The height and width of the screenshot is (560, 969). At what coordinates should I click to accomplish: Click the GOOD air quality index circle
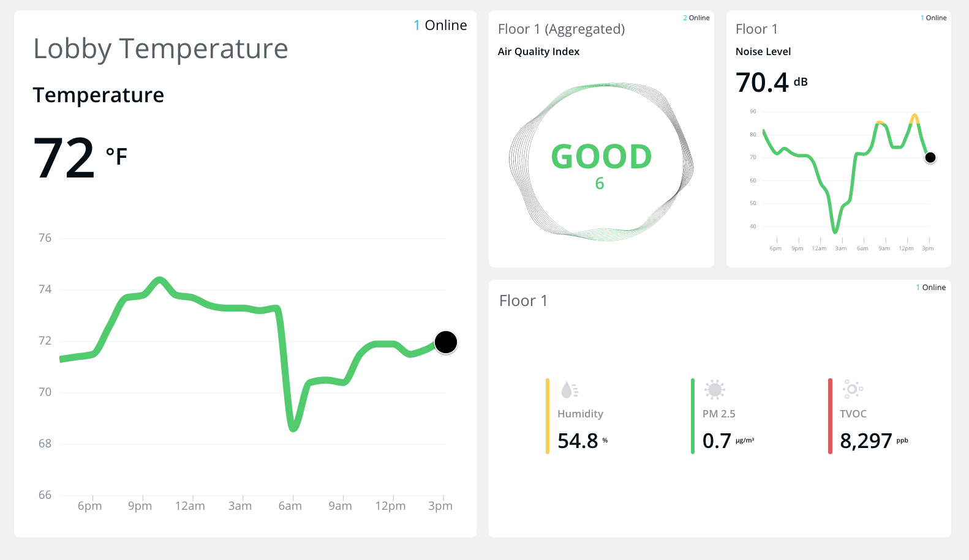[601, 162]
